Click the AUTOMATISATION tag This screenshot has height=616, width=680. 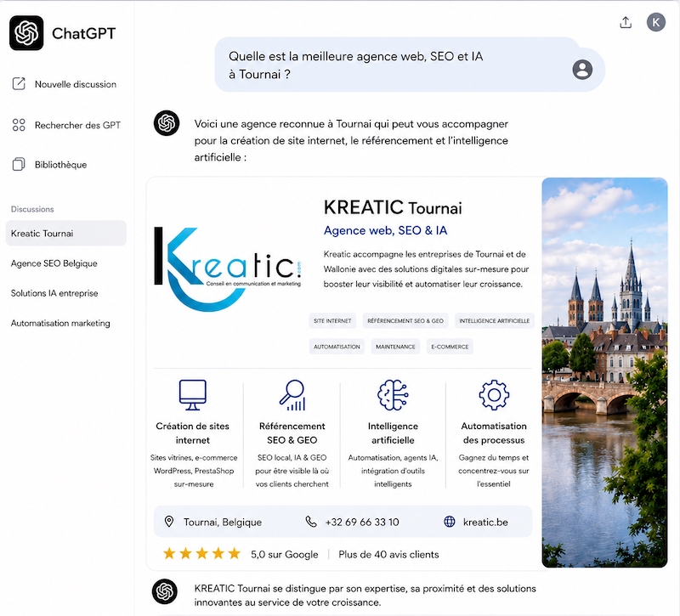337,347
